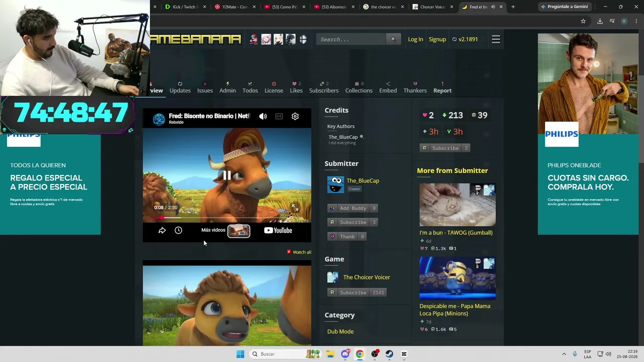Open The_BlueCap submitter profile link
644x362 pixels.
(363, 180)
